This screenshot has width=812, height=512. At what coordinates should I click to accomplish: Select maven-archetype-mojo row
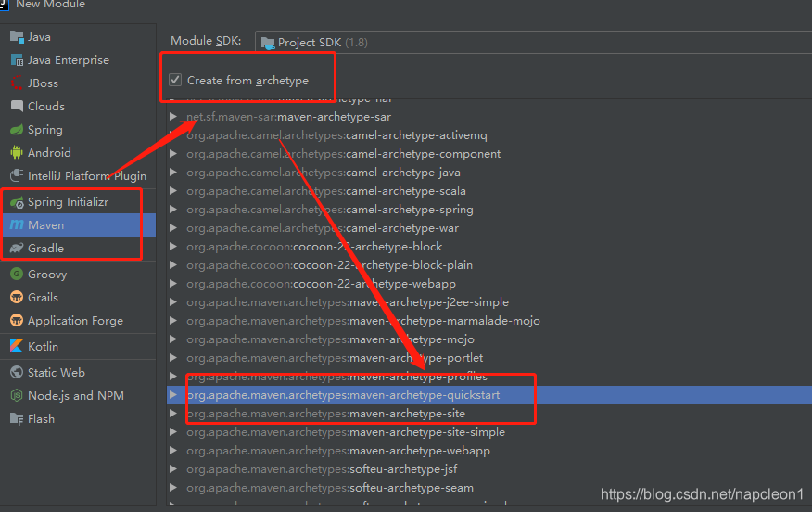489,339
